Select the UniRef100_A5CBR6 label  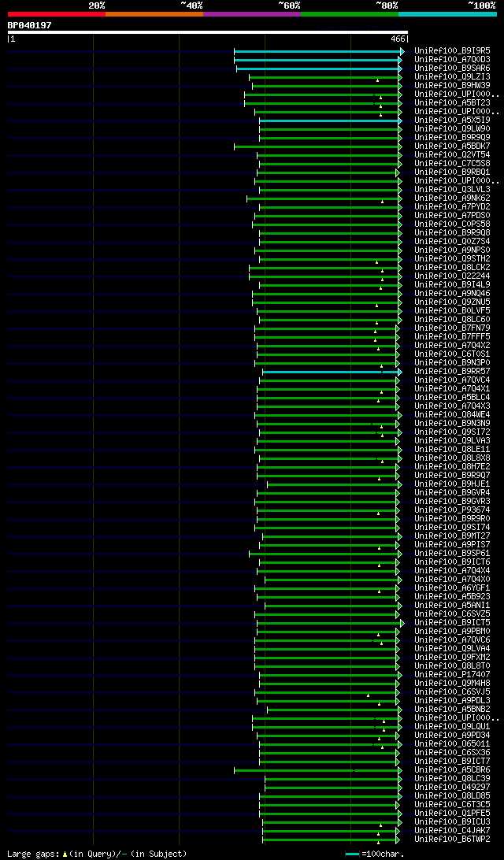click(453, 769)
